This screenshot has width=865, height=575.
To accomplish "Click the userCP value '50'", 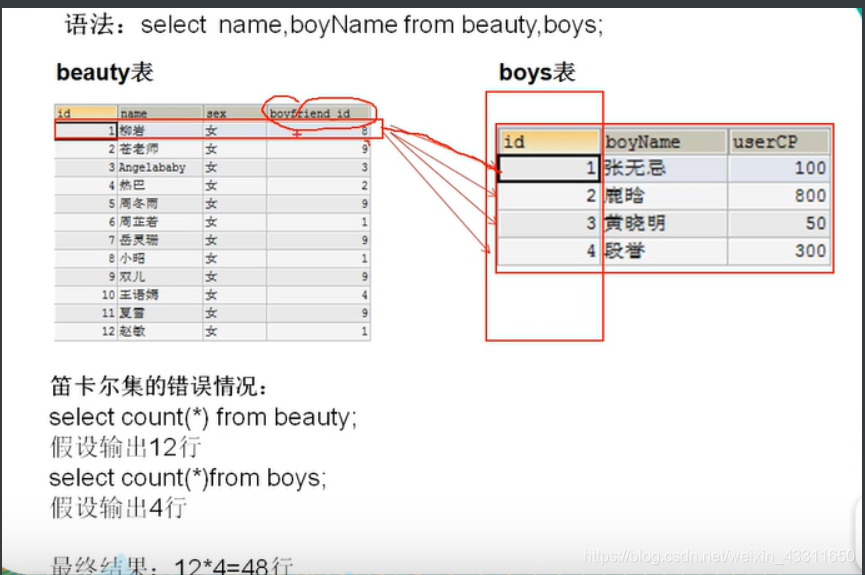I will (x=779, y=223).
